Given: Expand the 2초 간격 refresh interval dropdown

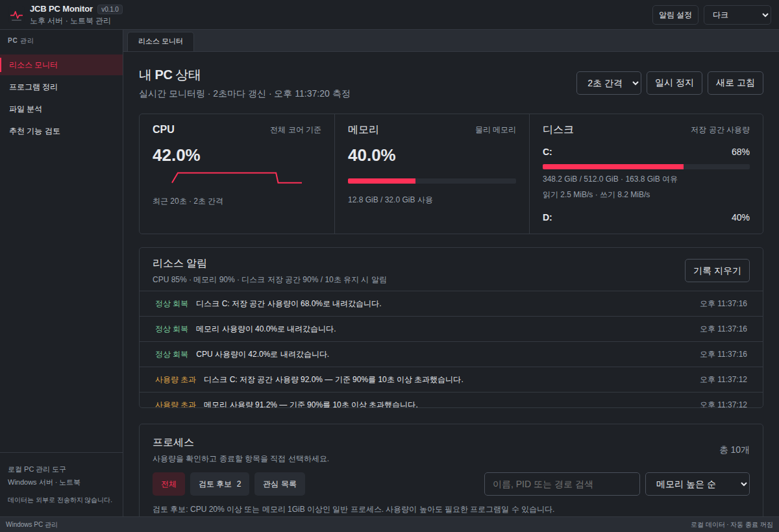Looking at the screenshot, I should point(609,83).
